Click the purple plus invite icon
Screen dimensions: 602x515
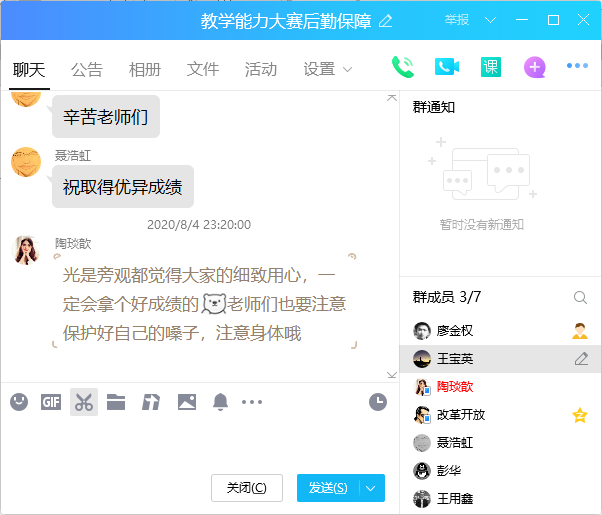point(535,67)
